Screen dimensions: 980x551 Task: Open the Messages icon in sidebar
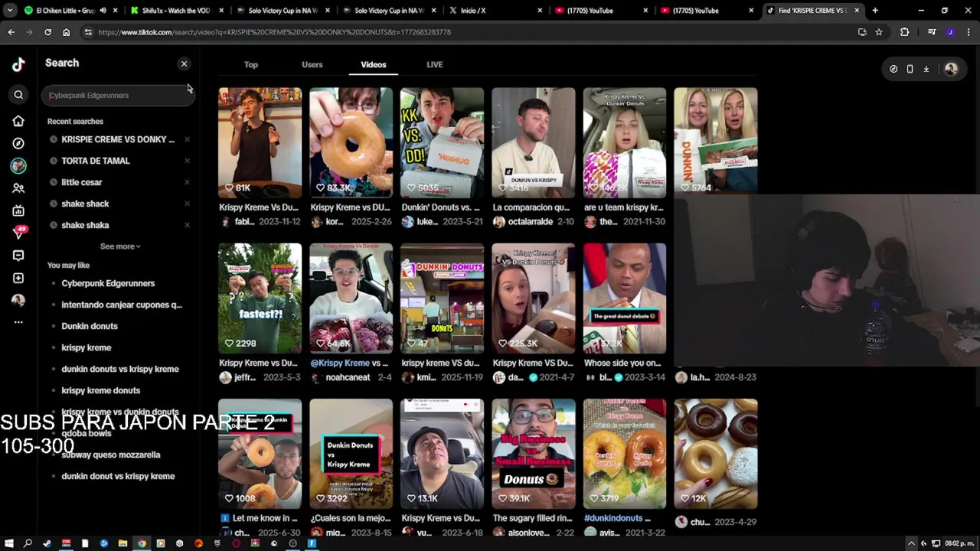18,256
